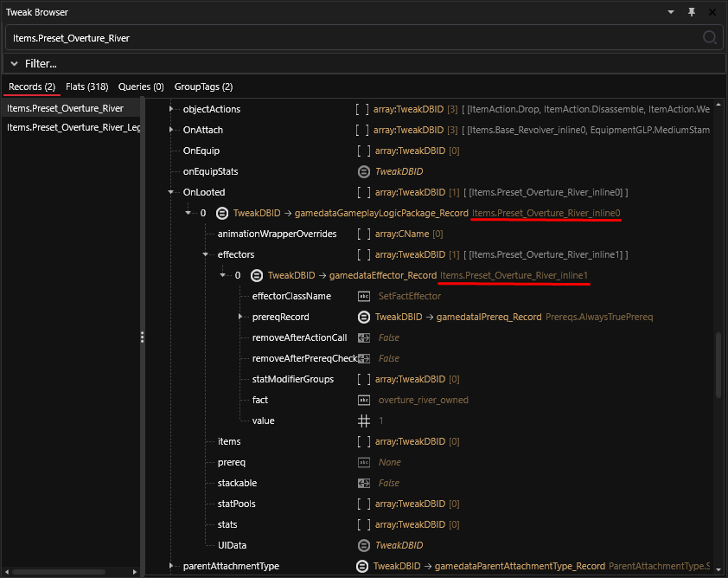Open the Items.Preset_Overture_River_inline1 record link

(x=514, y=275)
